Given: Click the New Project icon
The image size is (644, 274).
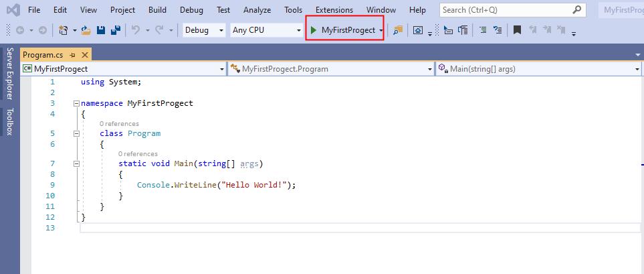Looking at the screenshot, I should [64, 30].
